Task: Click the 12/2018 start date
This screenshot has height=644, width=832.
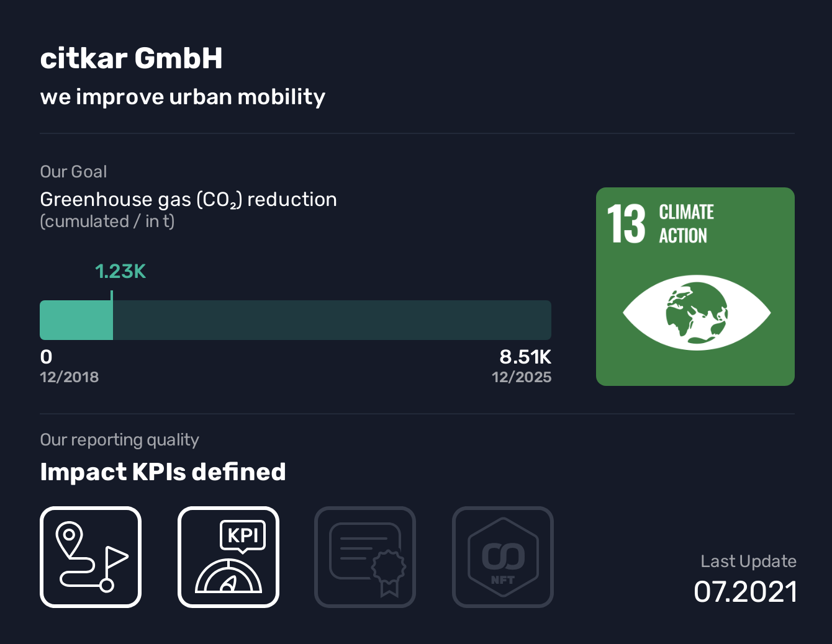Action: tap(70, 377)
